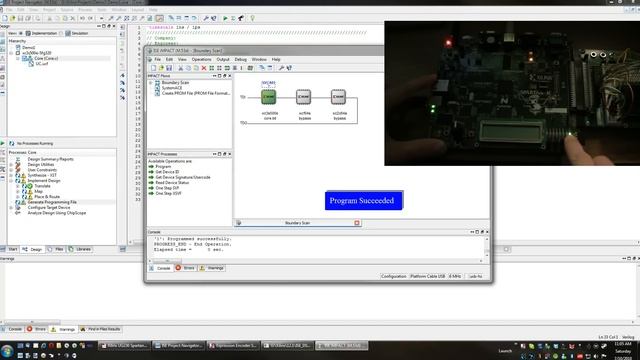Select Design Summary/Reports process
640x360 pixels.
(51, 159)
